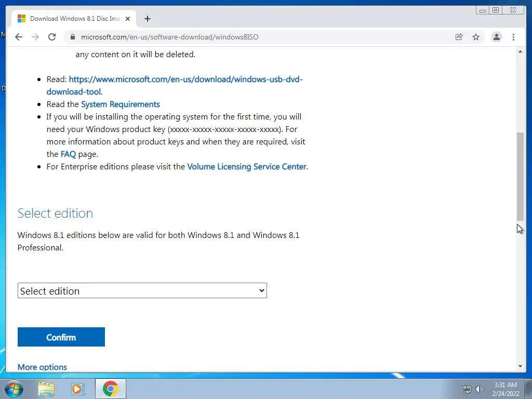Open Volume Licensing Service Center link
This screenshot has width=532, height=399.
point(247,167)
